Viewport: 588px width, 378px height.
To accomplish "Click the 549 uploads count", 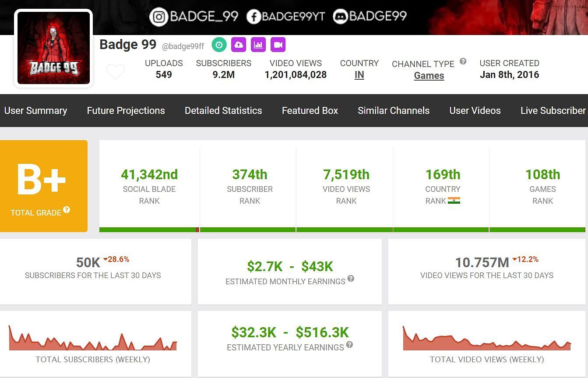I will pyautogui.click(x=164, y=75).
